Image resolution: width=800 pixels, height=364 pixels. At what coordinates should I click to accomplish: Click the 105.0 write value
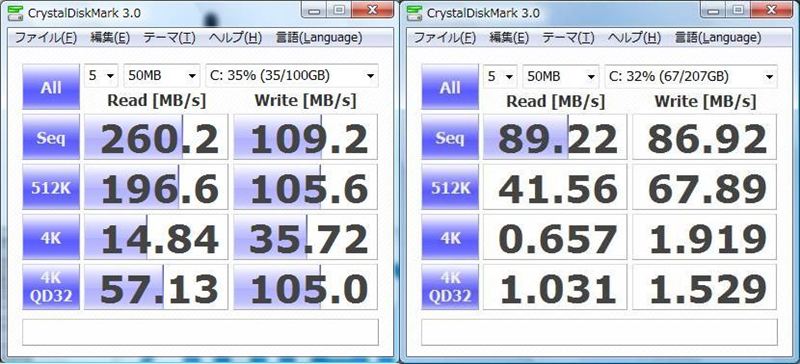coord(306,287)
